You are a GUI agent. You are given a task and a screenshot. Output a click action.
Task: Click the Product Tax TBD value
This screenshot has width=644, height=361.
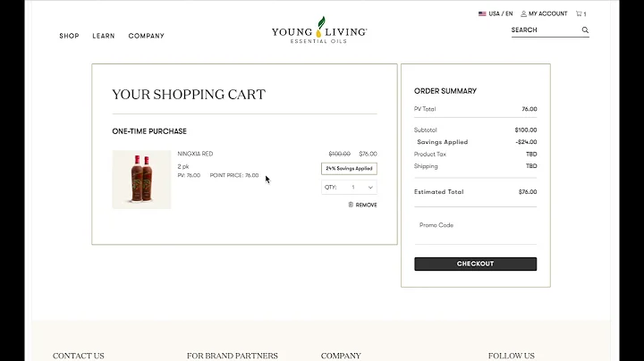click(531, 155)
